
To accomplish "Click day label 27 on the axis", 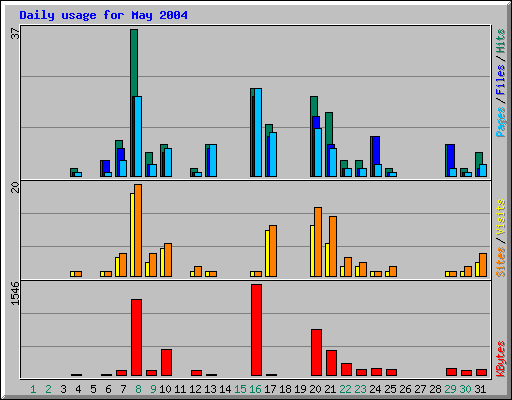I will pyautogui.click(x=420, y=389).
